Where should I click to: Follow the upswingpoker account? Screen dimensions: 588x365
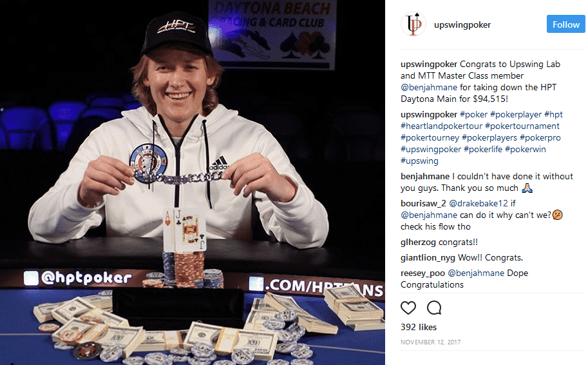tap(565, 24)
